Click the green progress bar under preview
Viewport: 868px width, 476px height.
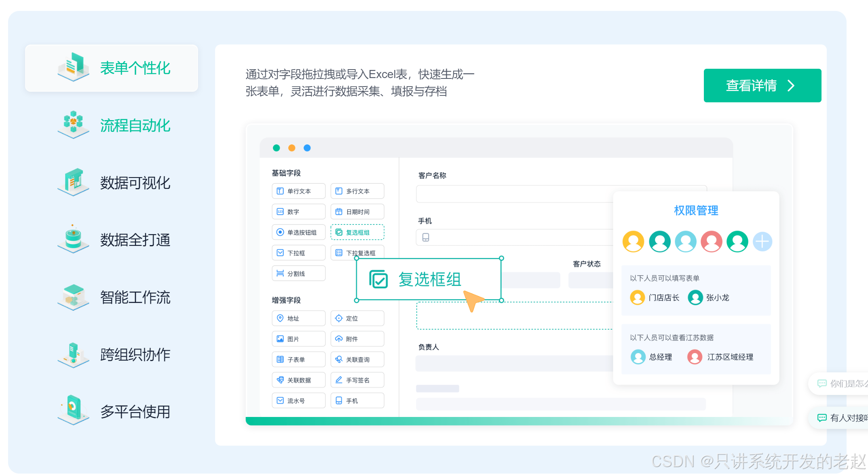point(404,421)
